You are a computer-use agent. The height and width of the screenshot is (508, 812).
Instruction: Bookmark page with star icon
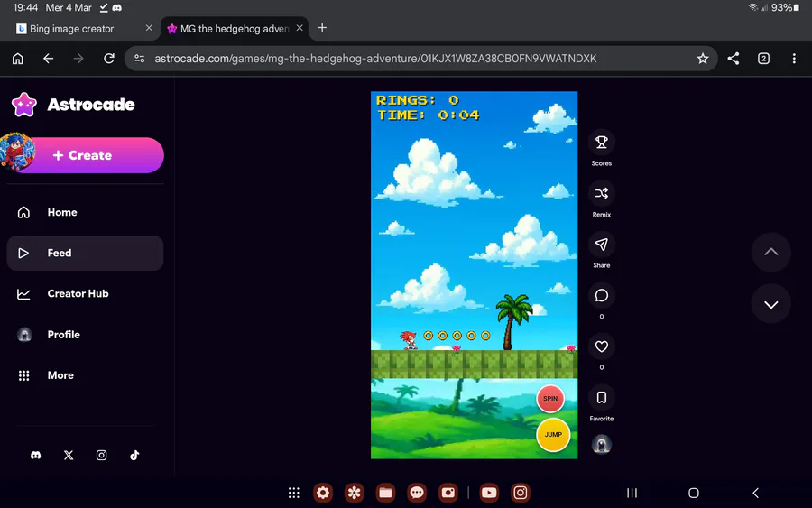pos(702,59)
